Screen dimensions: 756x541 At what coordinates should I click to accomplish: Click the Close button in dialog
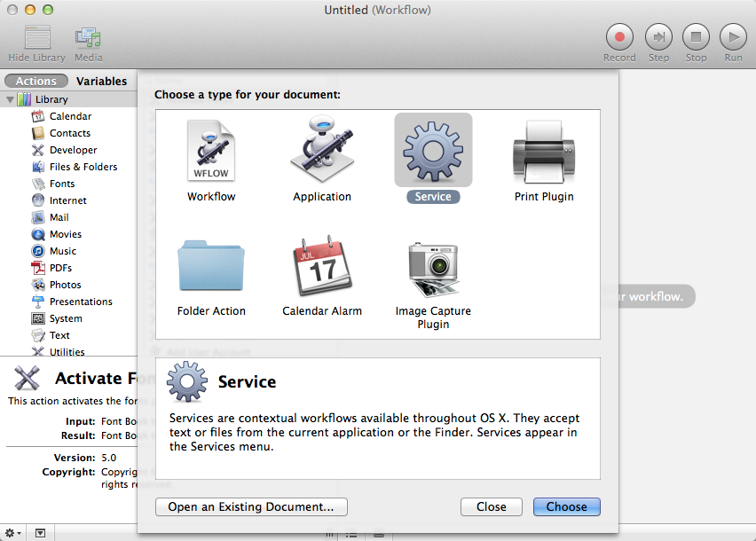[x=492, y=506]
